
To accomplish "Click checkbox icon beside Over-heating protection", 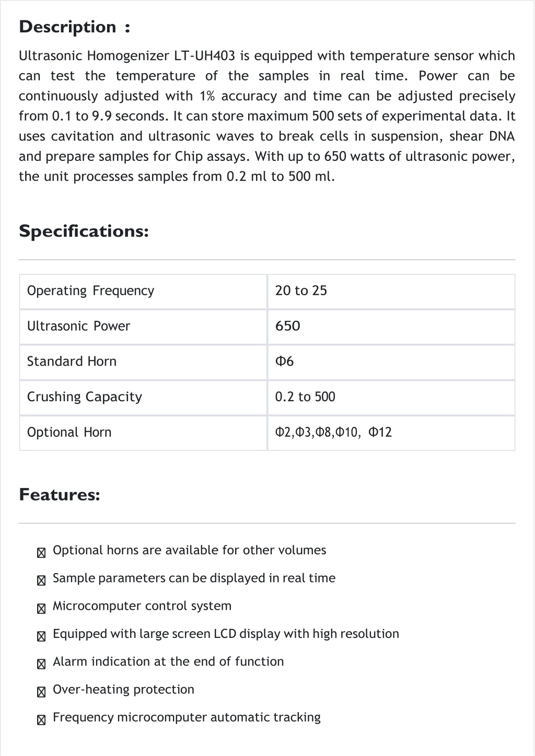I will 41,692.
